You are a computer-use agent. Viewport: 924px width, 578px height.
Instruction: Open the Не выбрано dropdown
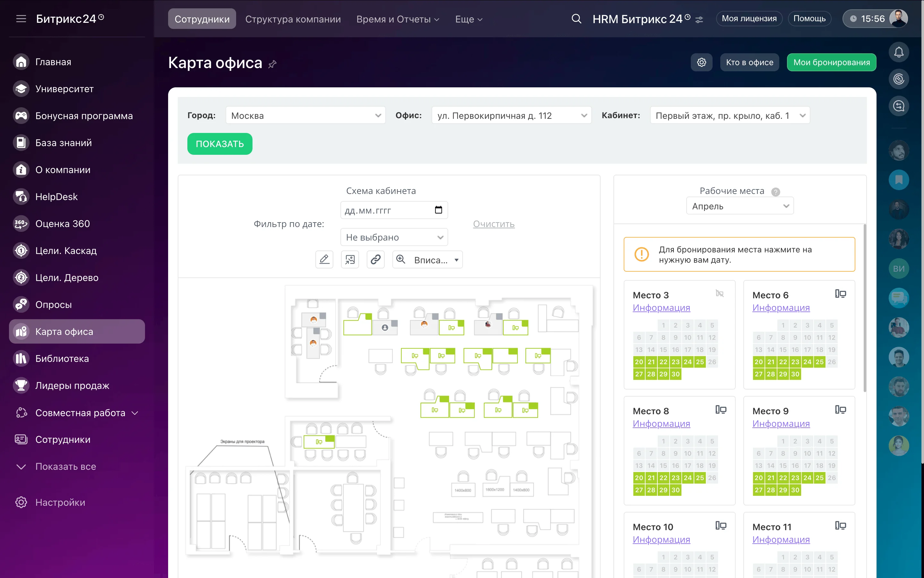coord(394,237)
